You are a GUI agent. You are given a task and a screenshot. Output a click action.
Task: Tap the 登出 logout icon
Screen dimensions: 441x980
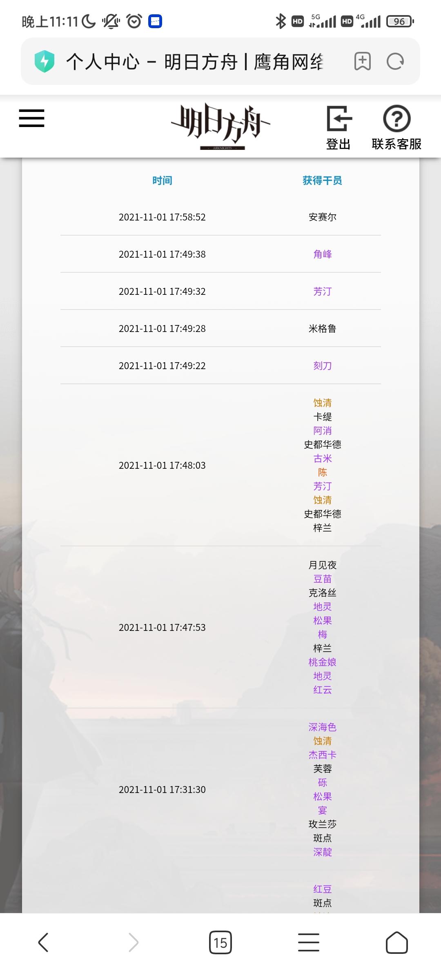tap(339, 127)
